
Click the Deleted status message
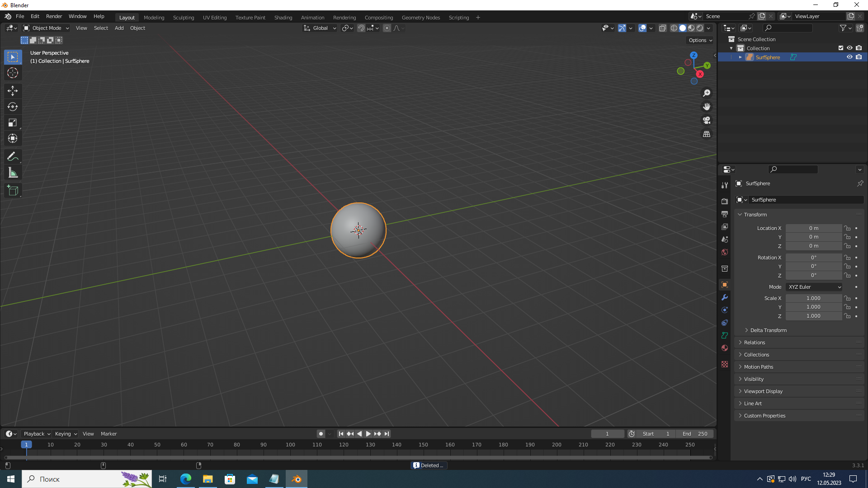click(429, 465)
